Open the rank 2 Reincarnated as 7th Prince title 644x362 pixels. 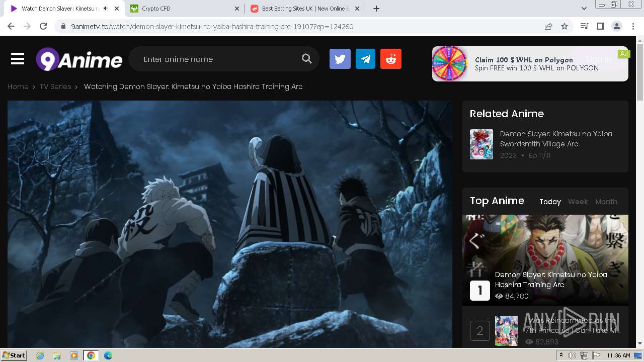(x=572, y=325)
